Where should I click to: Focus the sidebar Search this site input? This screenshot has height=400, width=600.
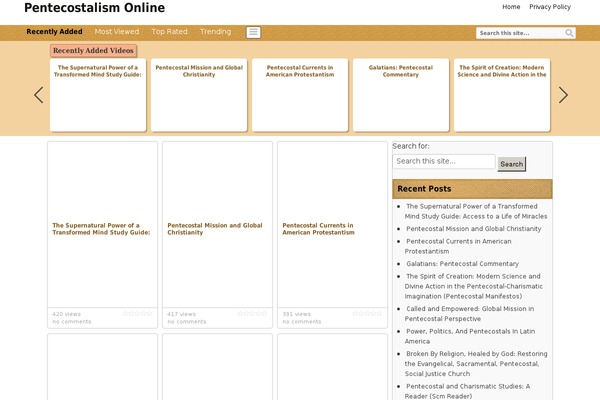click(x=444, y=161)
